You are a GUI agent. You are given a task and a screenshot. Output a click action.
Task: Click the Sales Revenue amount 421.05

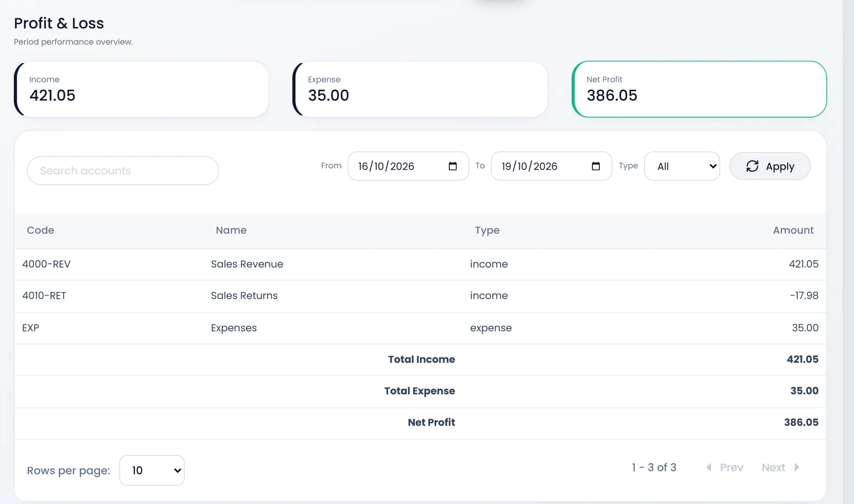coord(804,264)
